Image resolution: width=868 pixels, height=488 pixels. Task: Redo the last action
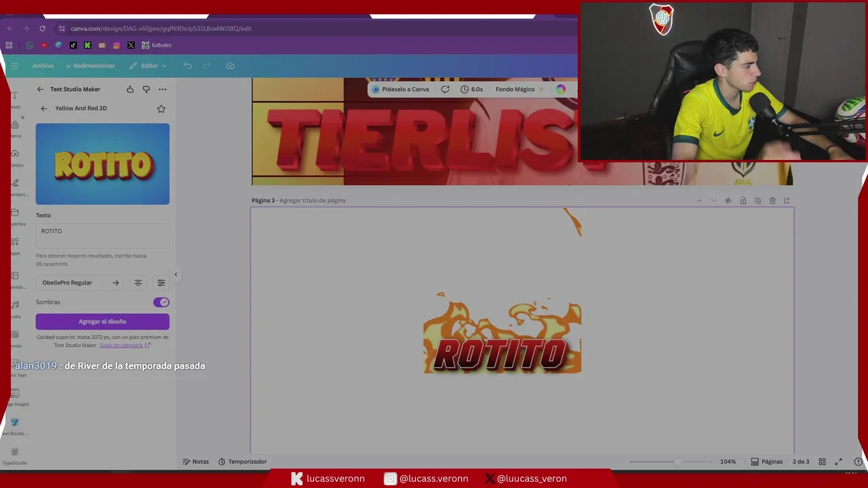[207, 66]
